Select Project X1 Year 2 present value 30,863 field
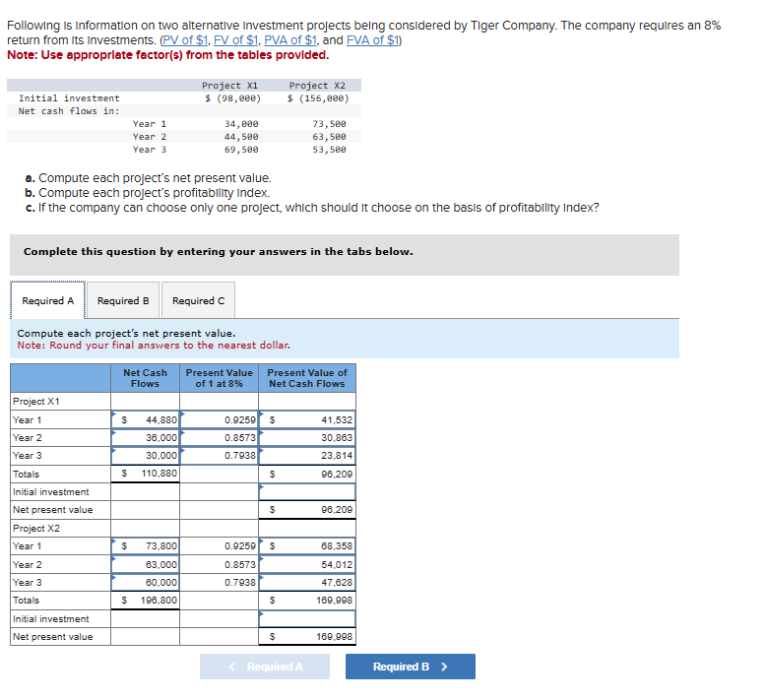 click(307, 437)
